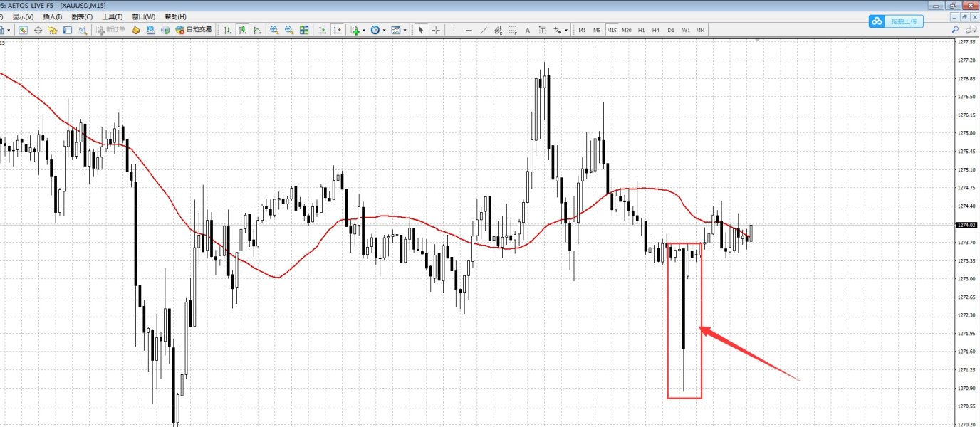980x427 pixels.
Task: Open the search magnifier in the top right
Action: [x=954, y=30]
